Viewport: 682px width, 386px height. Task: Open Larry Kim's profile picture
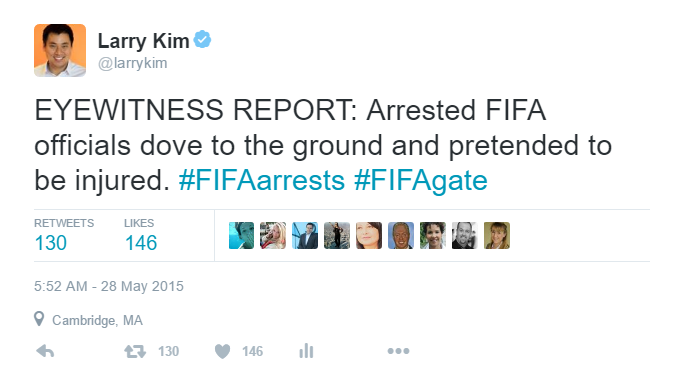click(x=60, y=50)
